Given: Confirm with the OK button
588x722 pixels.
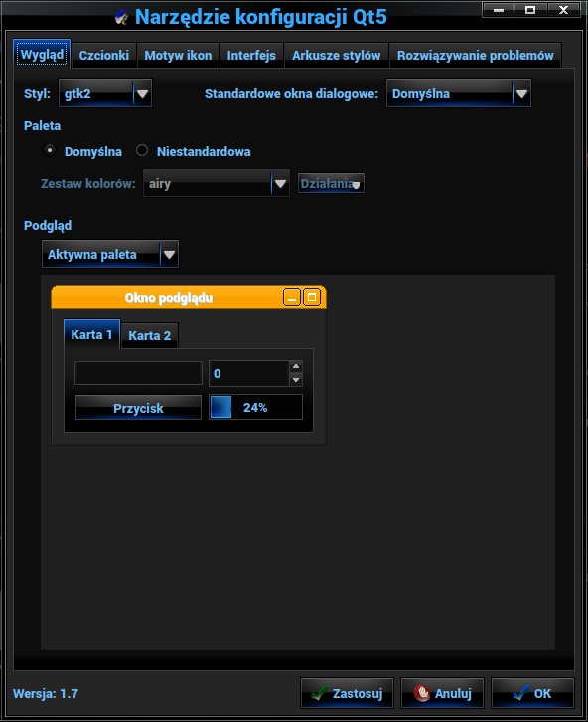Looking at the screenshot, I should [x=532, y=693].
